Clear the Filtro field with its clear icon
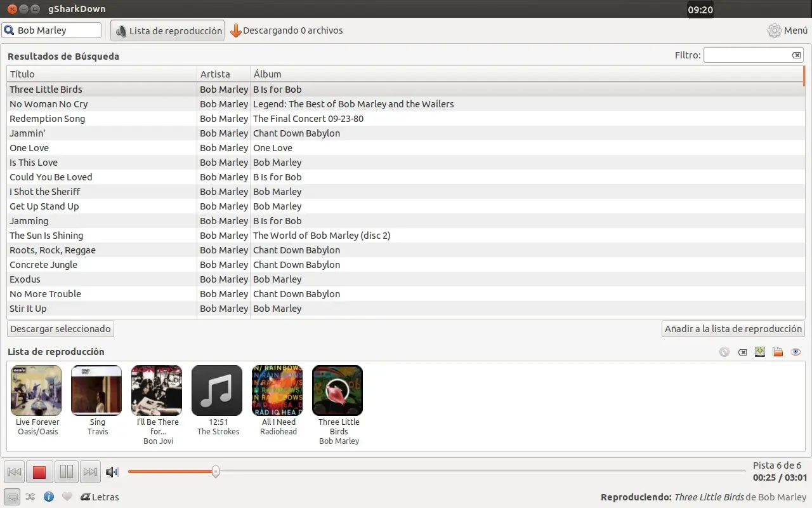Screen dimensions: 812x508 coord(796,55)
